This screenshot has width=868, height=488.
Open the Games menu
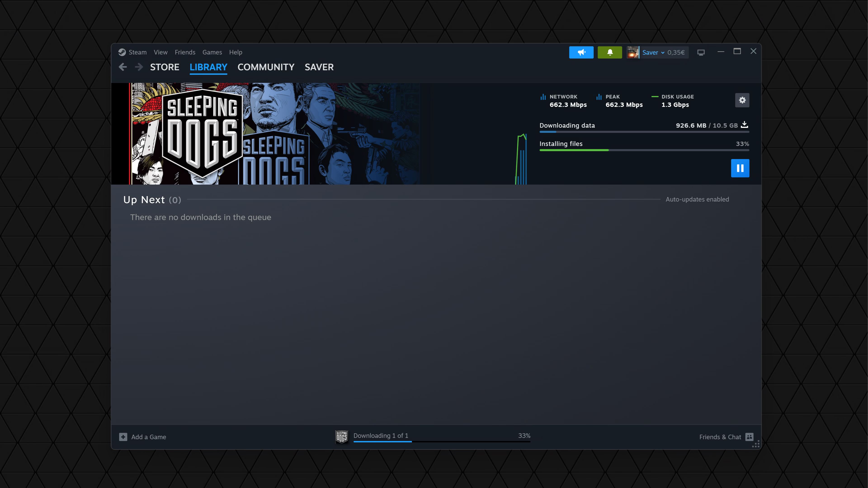pyautogui.click(x=212, y=52)
